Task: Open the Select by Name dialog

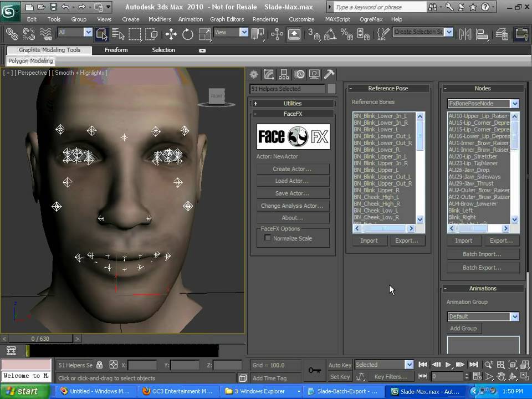Action: point(118,34)
